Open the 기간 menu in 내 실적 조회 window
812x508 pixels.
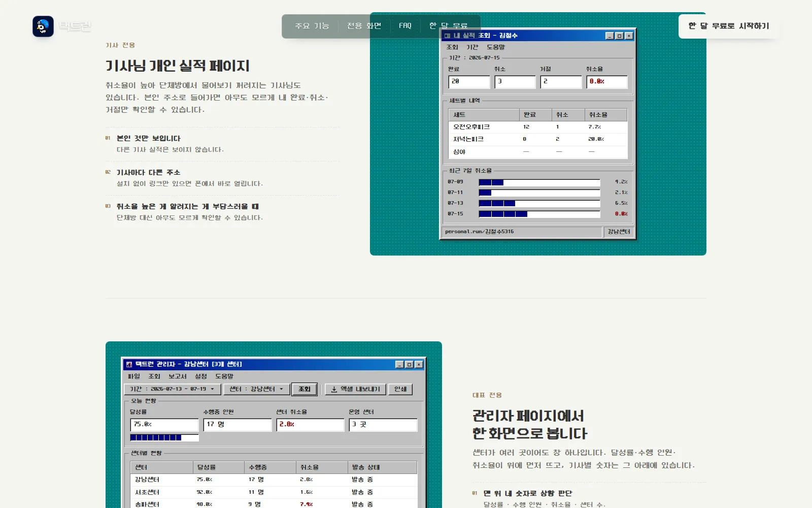pos(472,47)
